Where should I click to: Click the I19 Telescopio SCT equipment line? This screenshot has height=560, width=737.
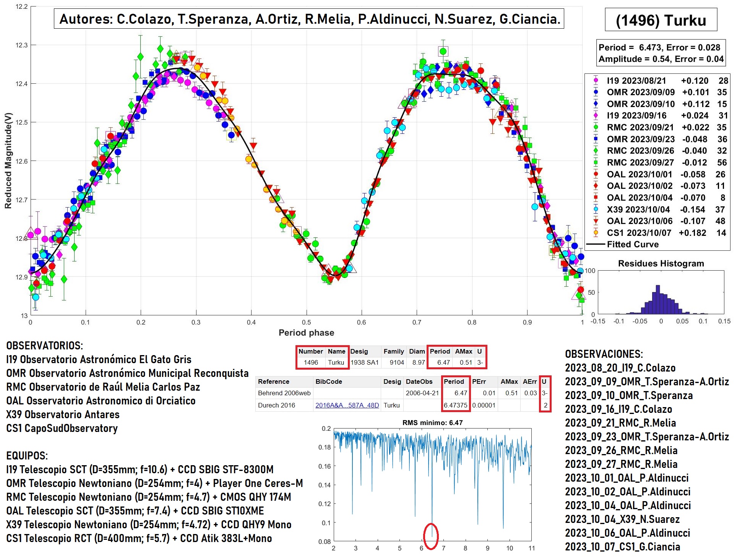[140, 469]
